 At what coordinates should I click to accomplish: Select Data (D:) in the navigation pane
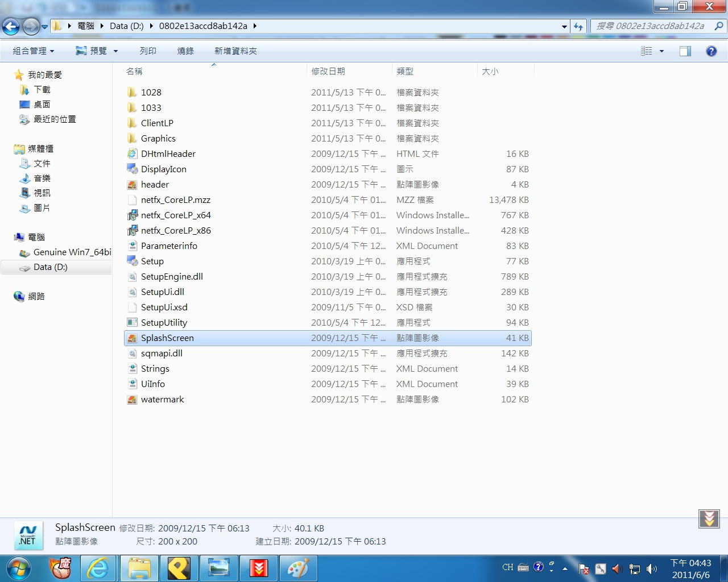(x=50, y=267)
